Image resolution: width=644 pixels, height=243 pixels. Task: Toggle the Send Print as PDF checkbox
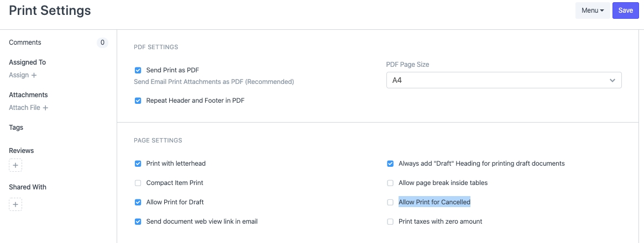click(138, 70)
